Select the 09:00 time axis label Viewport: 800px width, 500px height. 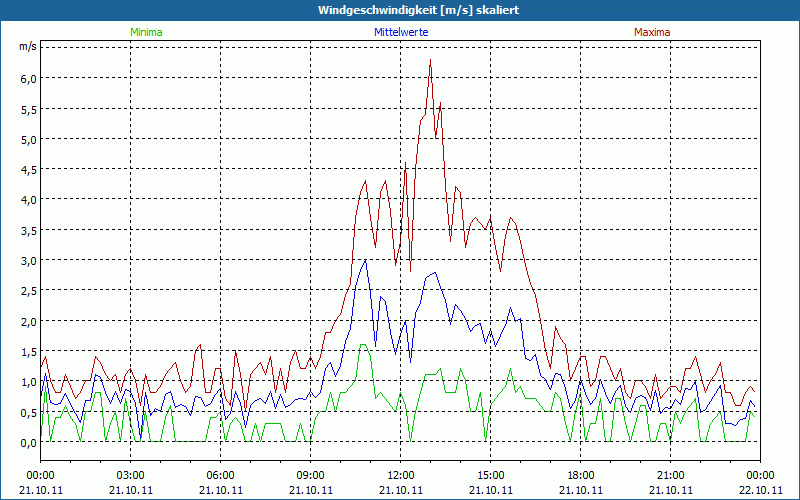click(311, 475)
